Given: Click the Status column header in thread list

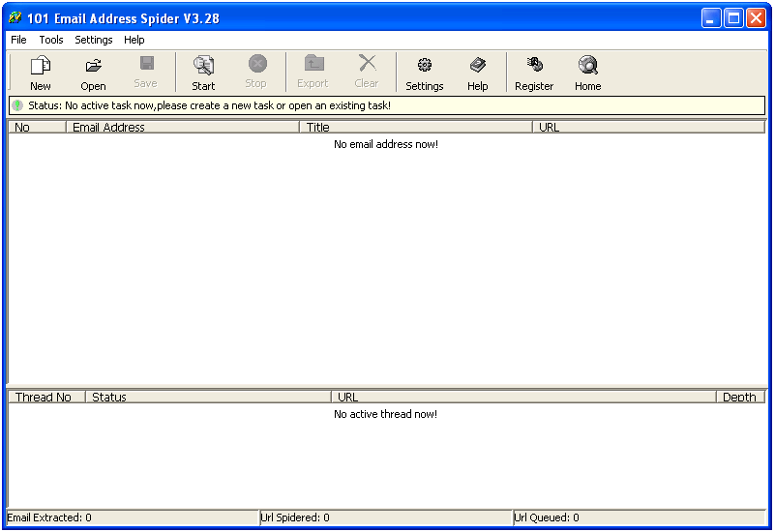Looking at the screenshot, I should tap(208, 397).
